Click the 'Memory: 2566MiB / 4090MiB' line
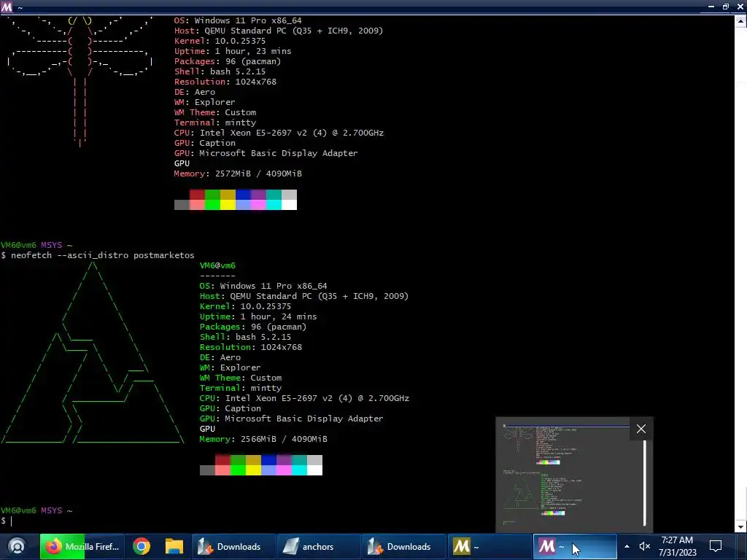This screenshot has width=747, height=560. [x=263, y=439]
